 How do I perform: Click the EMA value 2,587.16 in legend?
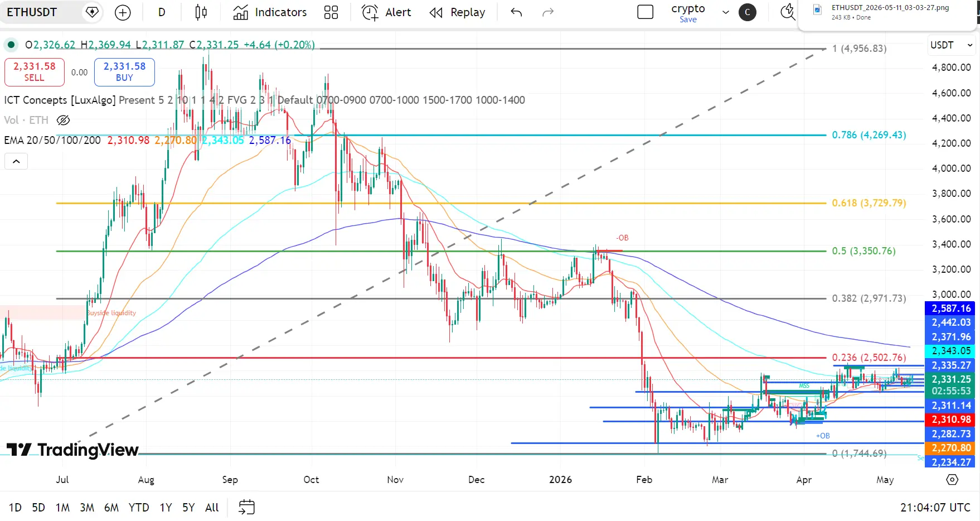[270, 140]
